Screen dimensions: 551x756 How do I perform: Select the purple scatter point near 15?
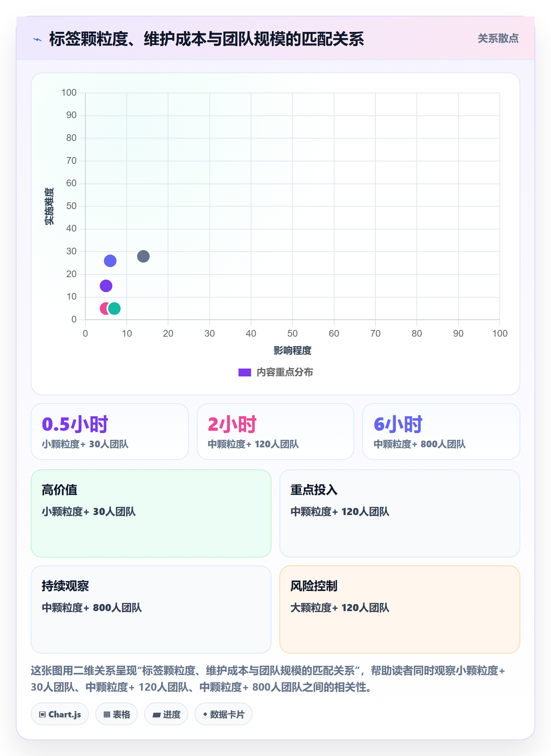[x=106, y=286]
